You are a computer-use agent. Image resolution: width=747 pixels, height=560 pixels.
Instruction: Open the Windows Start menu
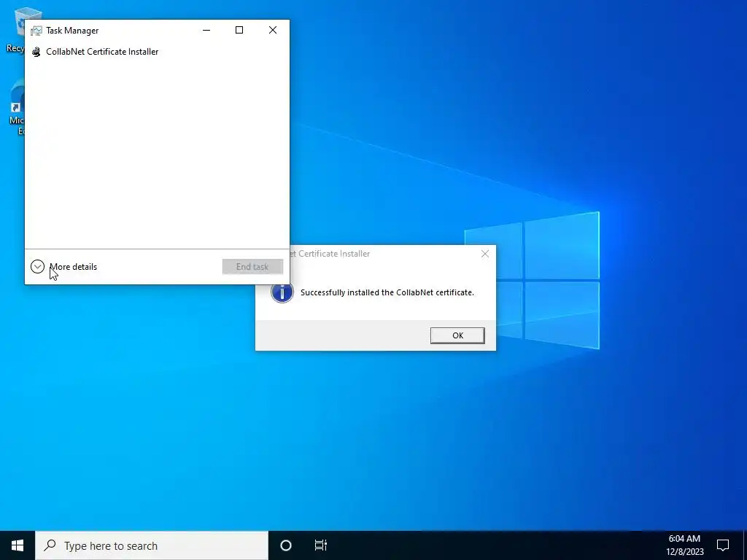(x=18, y=545)
